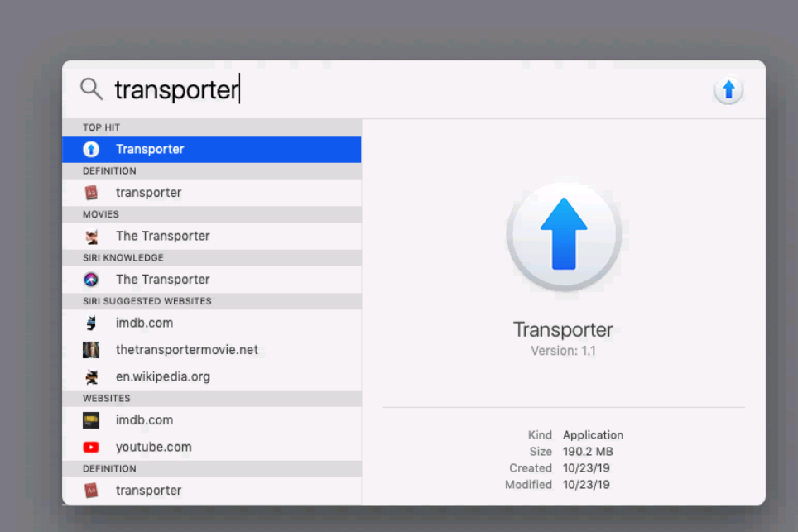This screenshot has height=532, width=798.
Task: Select The Transporter under Siri Knowledge
Action: click(x=212, y=279)
